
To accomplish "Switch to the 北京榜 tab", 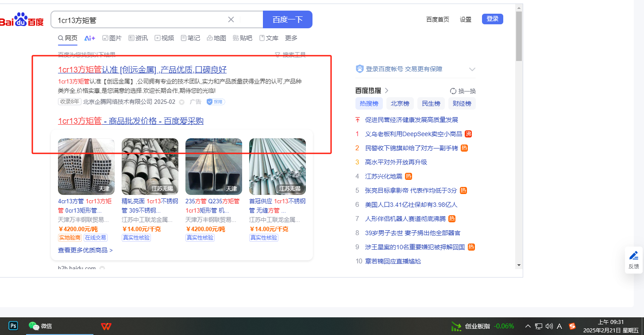I will click(400, 104).
